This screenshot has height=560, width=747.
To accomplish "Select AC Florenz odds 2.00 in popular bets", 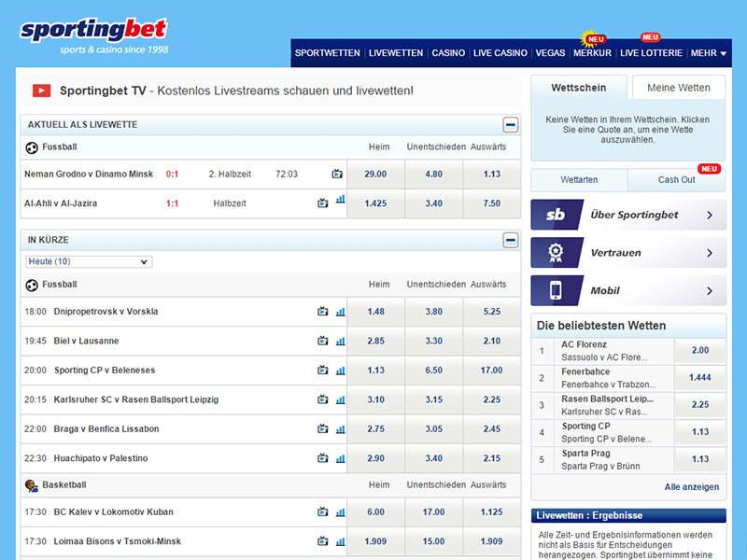I will [699, 351].
